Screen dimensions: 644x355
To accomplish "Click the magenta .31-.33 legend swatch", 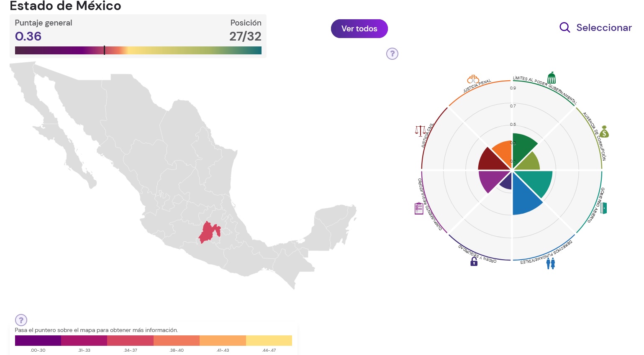I will click(x=84, y=340).
